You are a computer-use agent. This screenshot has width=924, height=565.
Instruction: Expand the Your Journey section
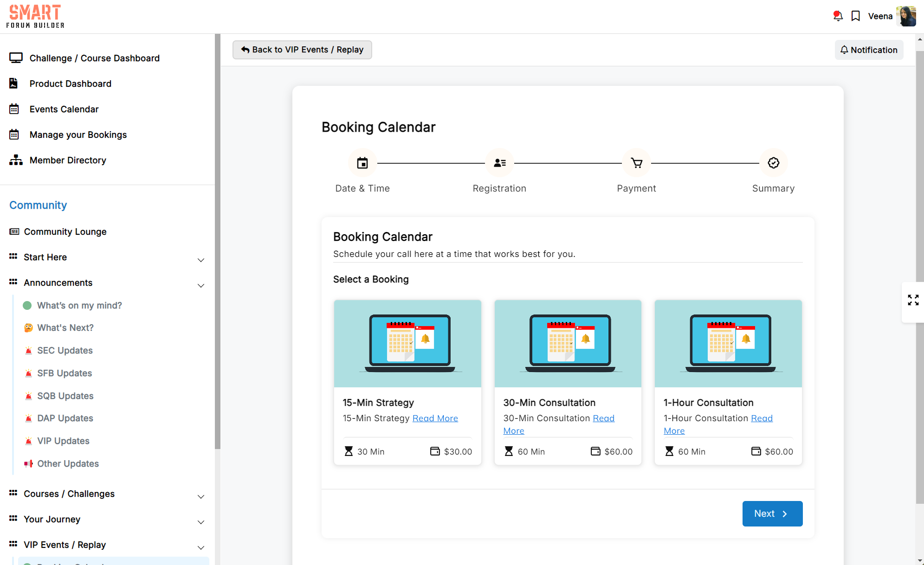pos(200,522)
